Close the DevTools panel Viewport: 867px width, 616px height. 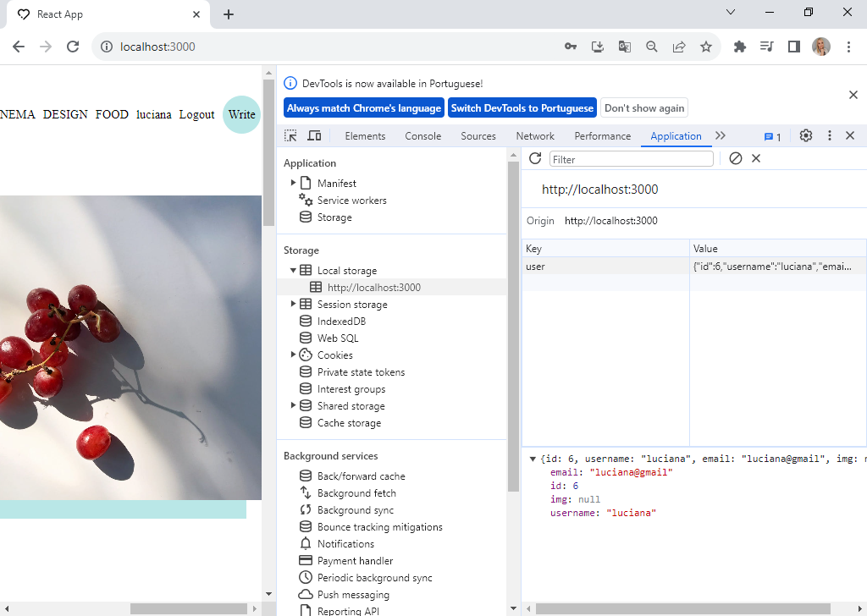coord(850,135)
